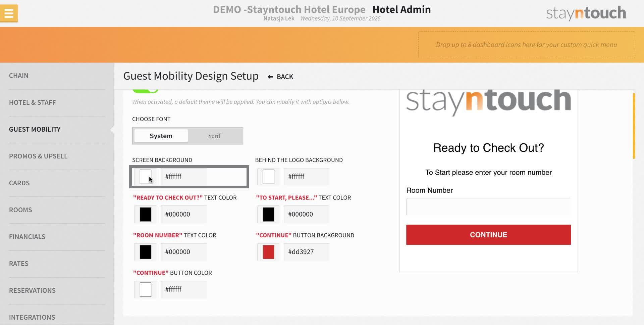The width and height of the screenshot is (644, 325).
Task: Open "Ready to Check Out?" text color swatch
Action: click(x=146, y=214)
